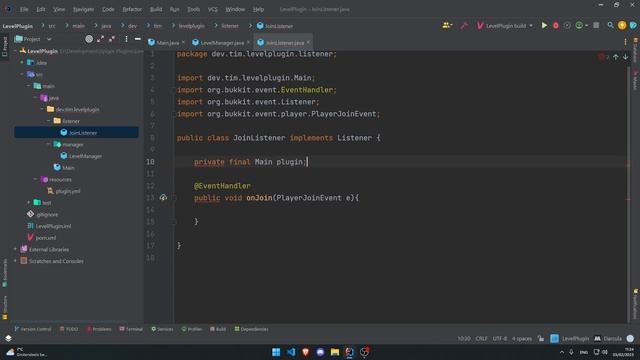Click the select opened file target icon
640x360 pixels.
[89, 39]
